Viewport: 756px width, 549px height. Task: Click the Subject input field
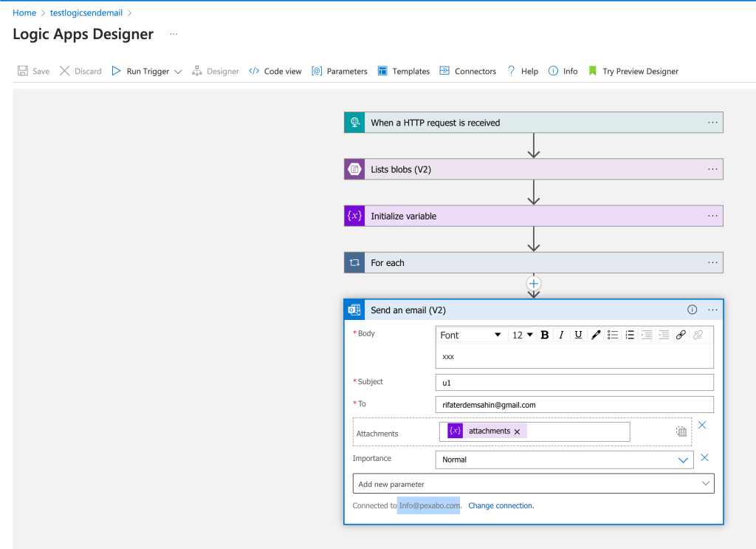coord(574,383)
